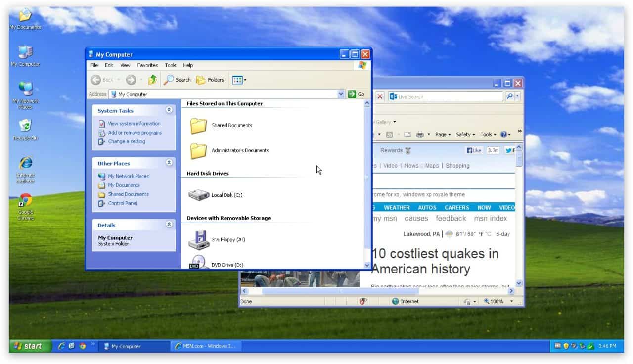633x364 pixels.
Task: Open the Tools menu in My Computer
Action: 171,65
